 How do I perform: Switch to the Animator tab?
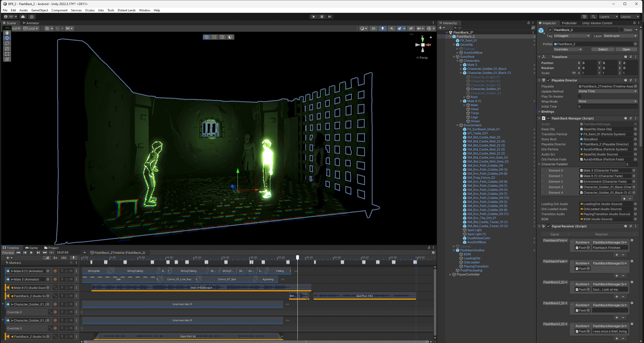tap(31, 23)
